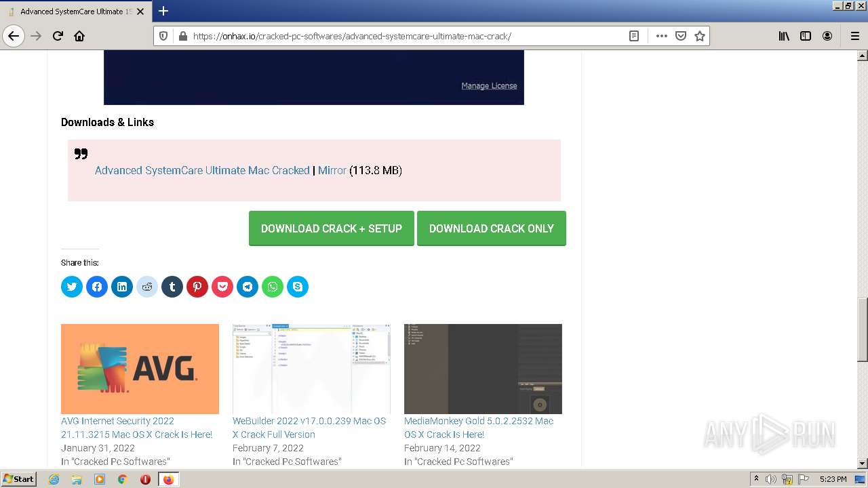Click the address bar URL

(352, 36)
